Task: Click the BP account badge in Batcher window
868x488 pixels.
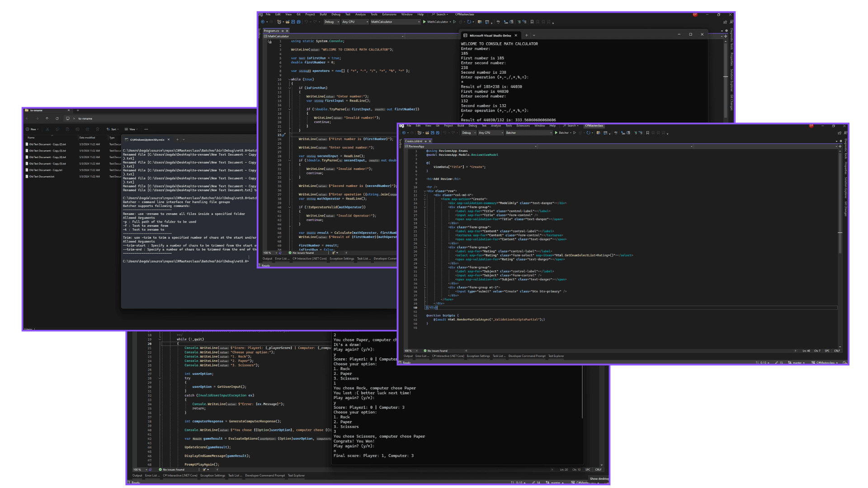Action: 811,126
